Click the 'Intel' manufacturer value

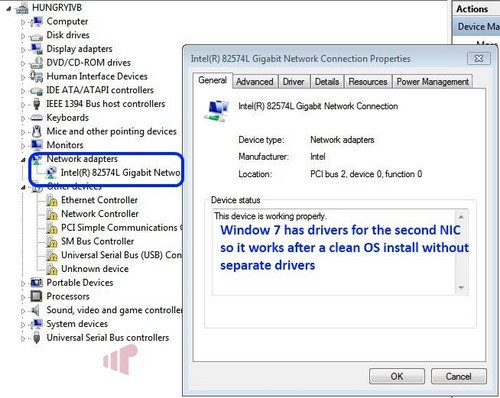(x=318, y=157)
